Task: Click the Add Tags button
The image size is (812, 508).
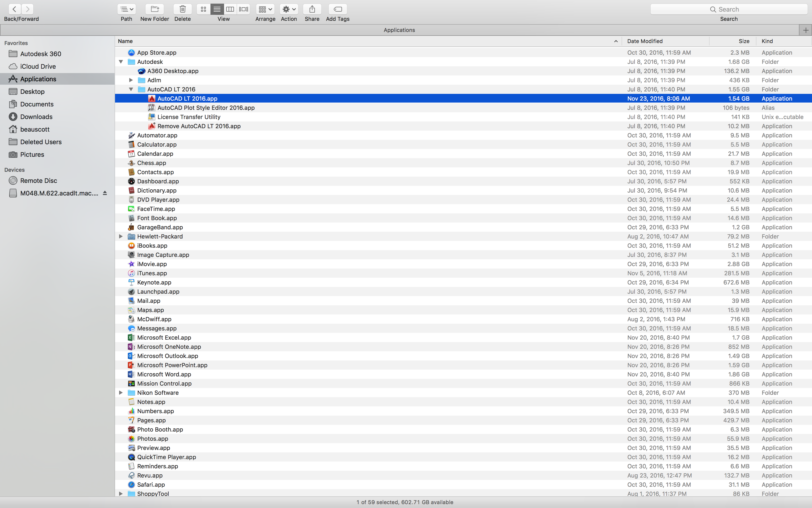Action: [x=338, y=9]
